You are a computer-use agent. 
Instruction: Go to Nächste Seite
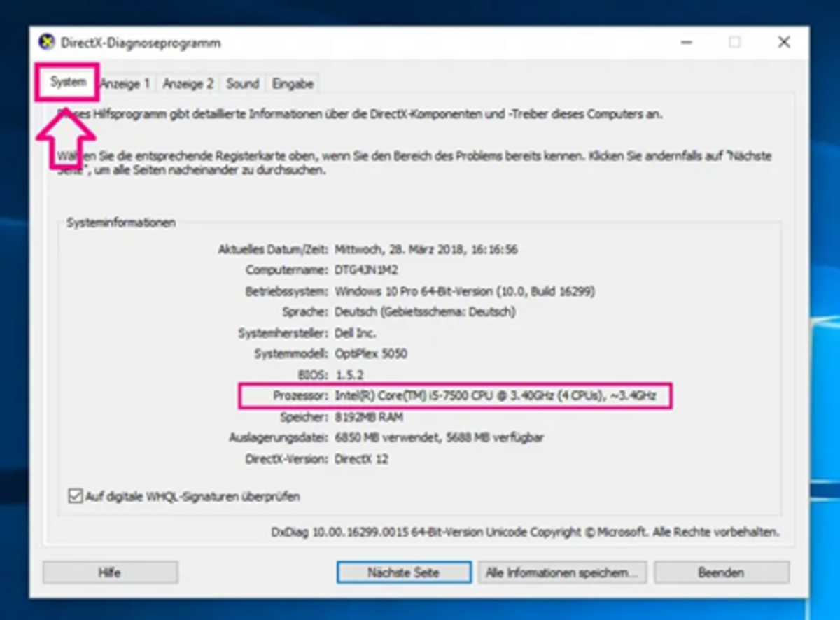pos(404,572)
